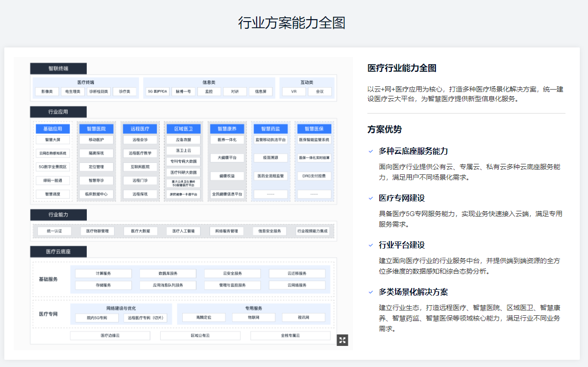Click the checkmark beside 多种云底座服务能力
The width and height of the screenshot is (588, 367).
pyautogui.click(x=371, y=151)
